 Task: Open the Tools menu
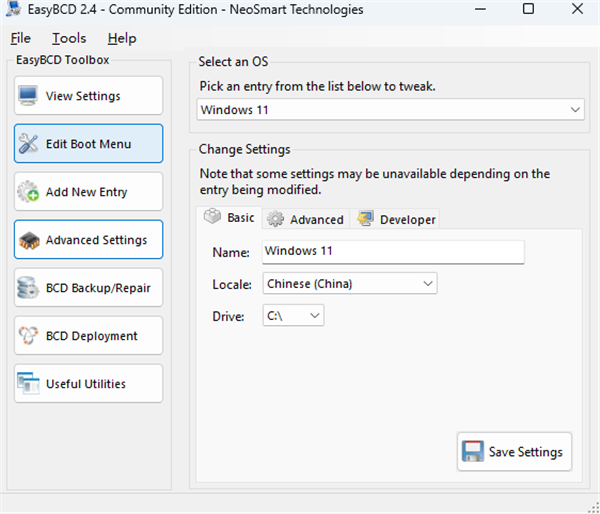69,38
